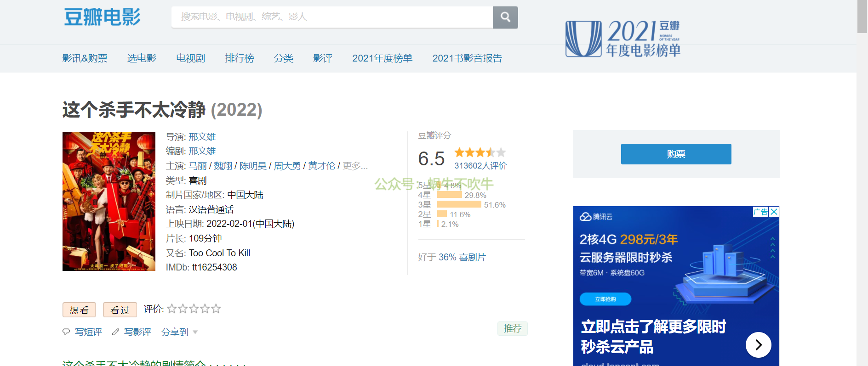Click the blue 购票 button
868x366 pixels.
[676, 154]
